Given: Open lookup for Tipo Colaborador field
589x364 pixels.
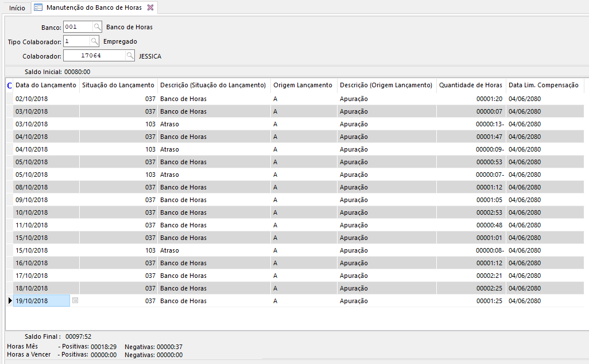Looking at the screenshot, I should pos(95,41).
